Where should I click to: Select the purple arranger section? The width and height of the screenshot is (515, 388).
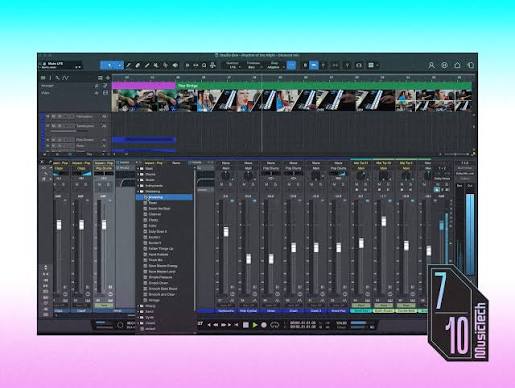144,86
